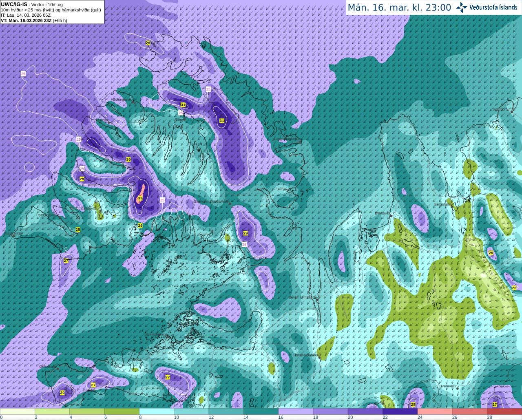522x420 pixels.
Task: Click the Gufuskálar station label
Action: pos(47,367)
